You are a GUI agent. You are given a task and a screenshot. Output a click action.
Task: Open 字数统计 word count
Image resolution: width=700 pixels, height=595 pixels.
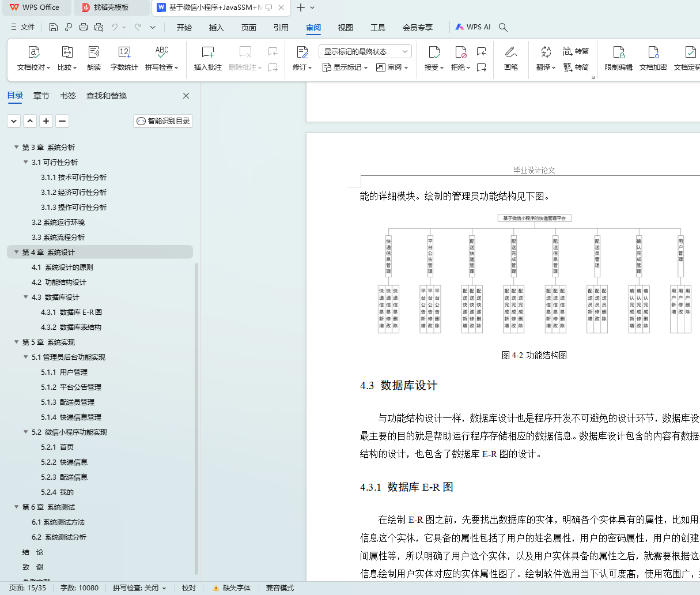pos(124,59)
